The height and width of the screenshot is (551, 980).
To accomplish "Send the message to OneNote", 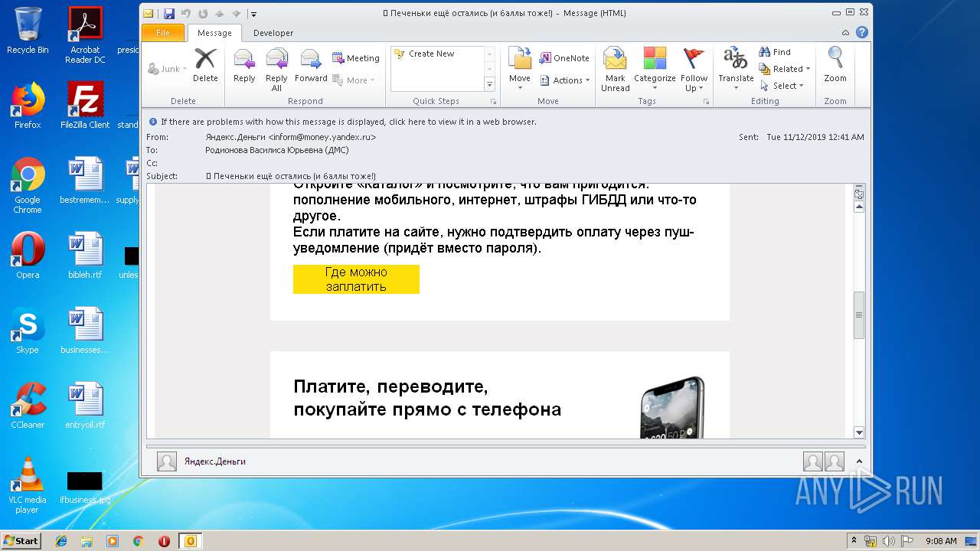I will click(x=564, y=58).
